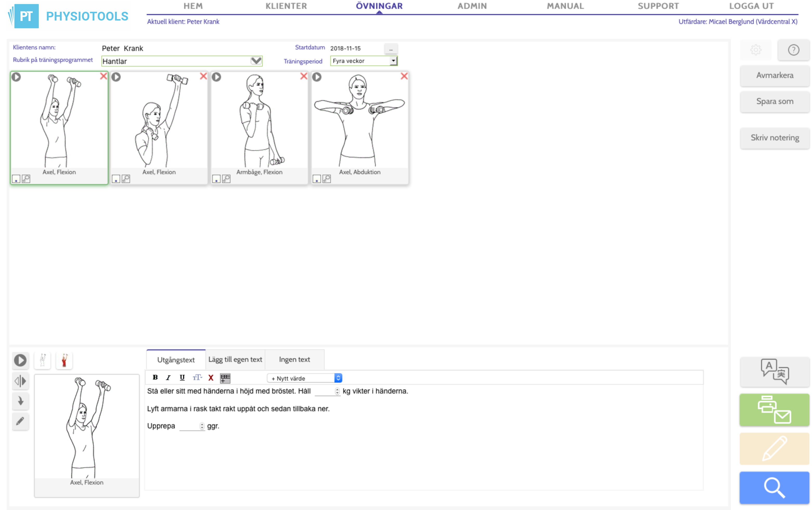Click the blue search magnifier button

[774, 487]
